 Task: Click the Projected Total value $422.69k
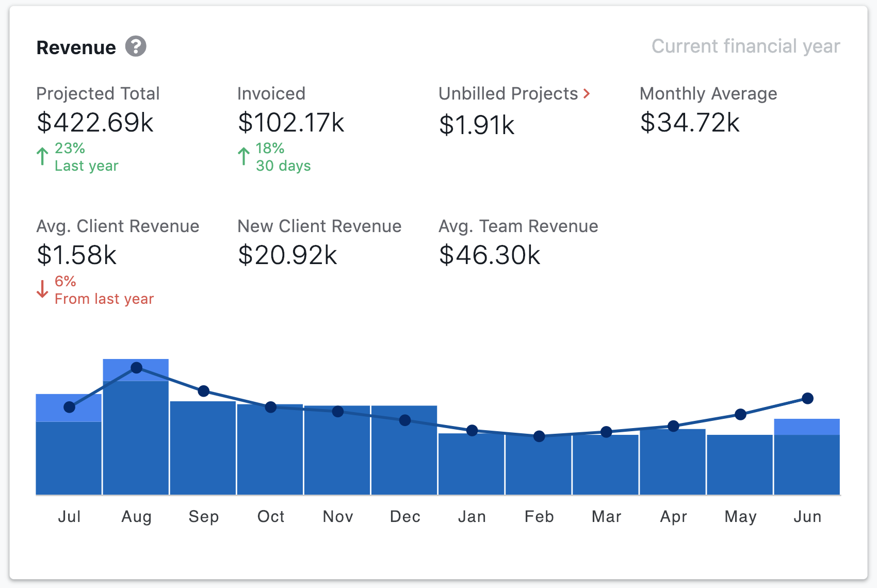point(95,123)
